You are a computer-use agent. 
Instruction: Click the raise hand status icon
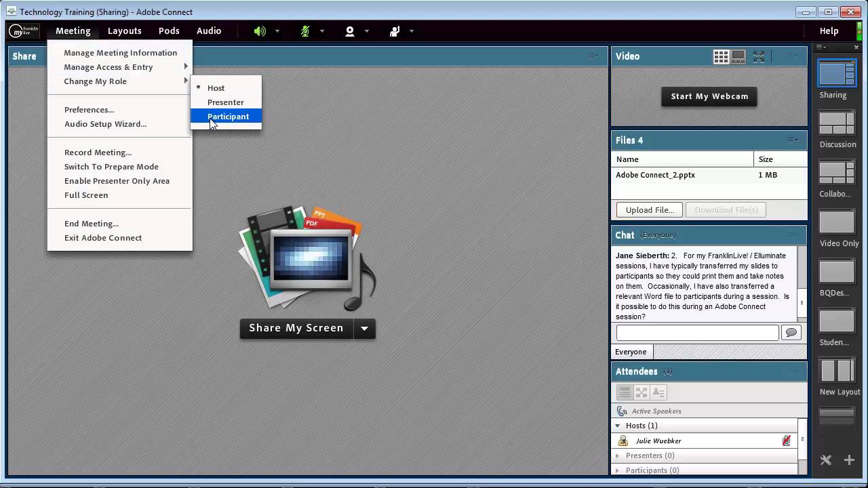pyautogui.click(x=395, y=31)
